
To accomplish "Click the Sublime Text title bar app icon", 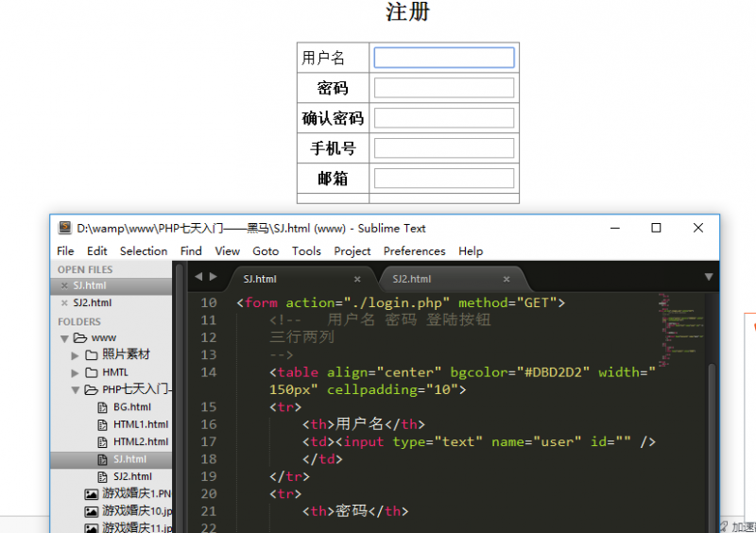I will point(65,228).
